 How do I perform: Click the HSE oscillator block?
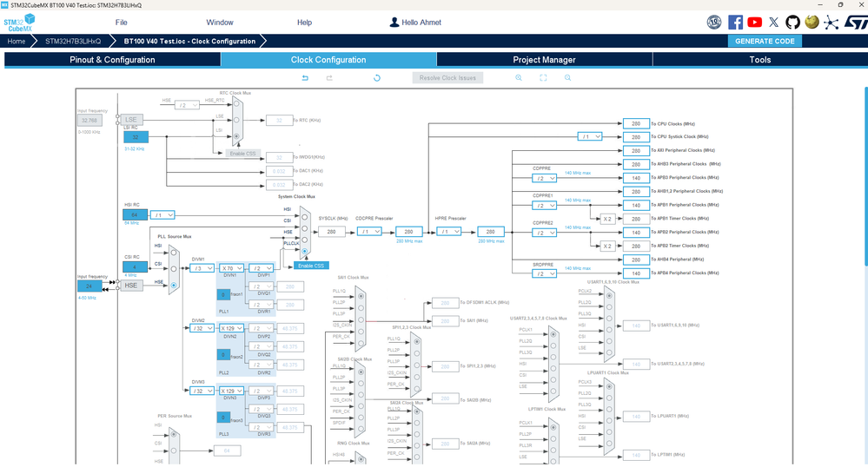pos(131,286)
